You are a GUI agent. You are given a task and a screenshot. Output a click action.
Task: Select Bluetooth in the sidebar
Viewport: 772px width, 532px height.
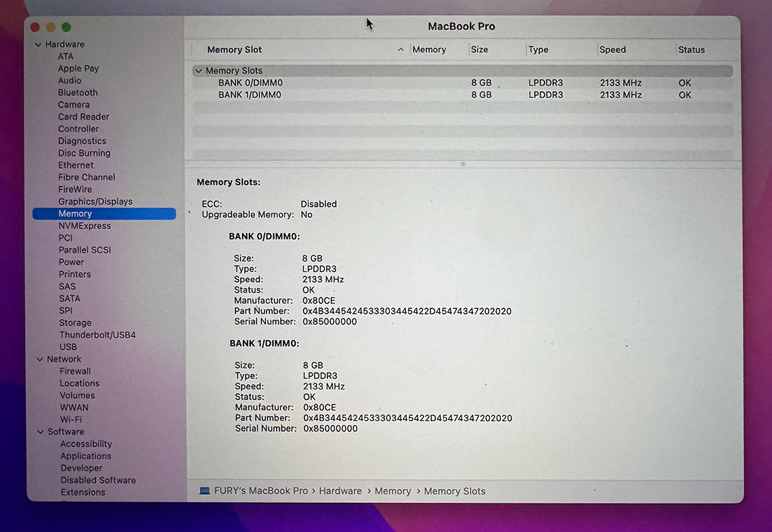tap(77, 92)
